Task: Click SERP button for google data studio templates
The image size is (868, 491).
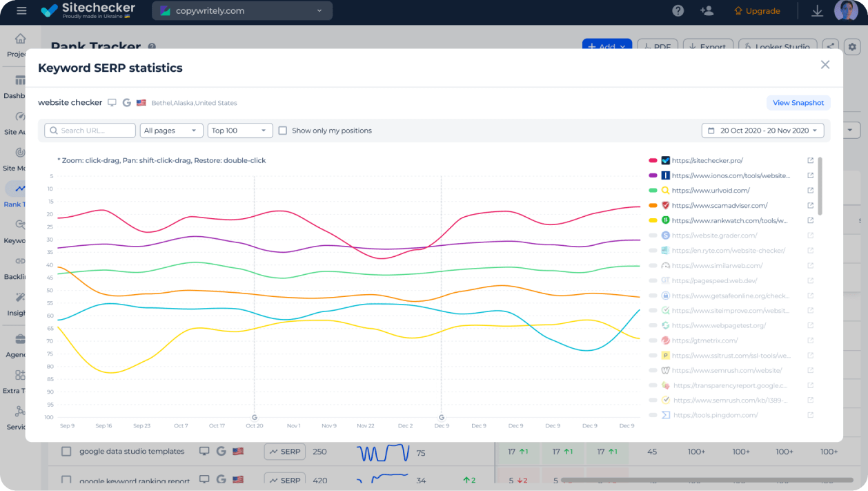Action: click(x=285, y=452)
